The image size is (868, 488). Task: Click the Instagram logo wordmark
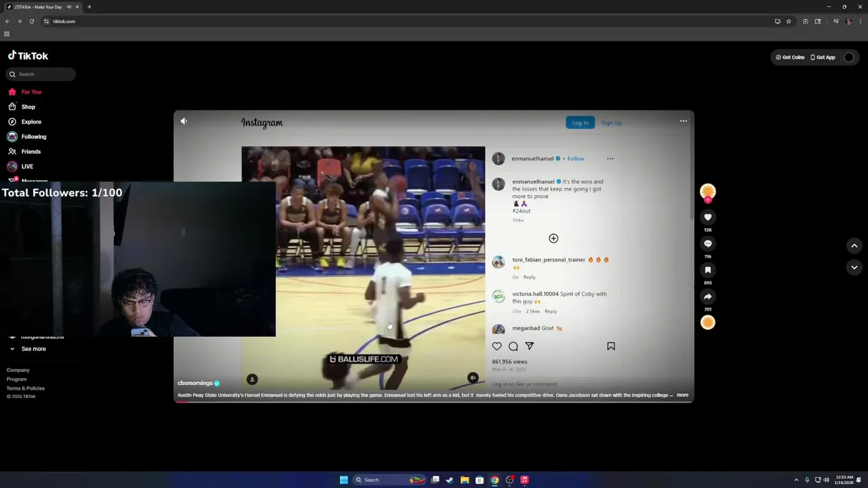click(x=262, y=123)
